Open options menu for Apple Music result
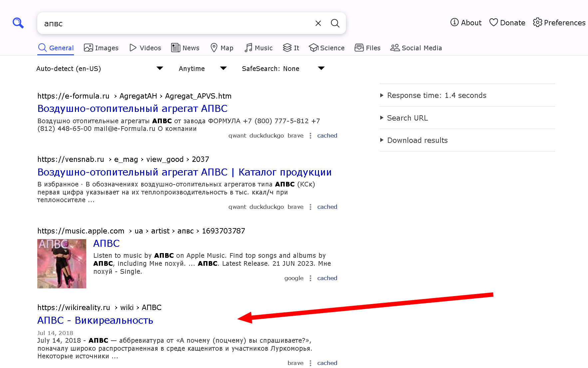Image resolution: width=588 pixels, height=368 pixels. tap(310, 278)
